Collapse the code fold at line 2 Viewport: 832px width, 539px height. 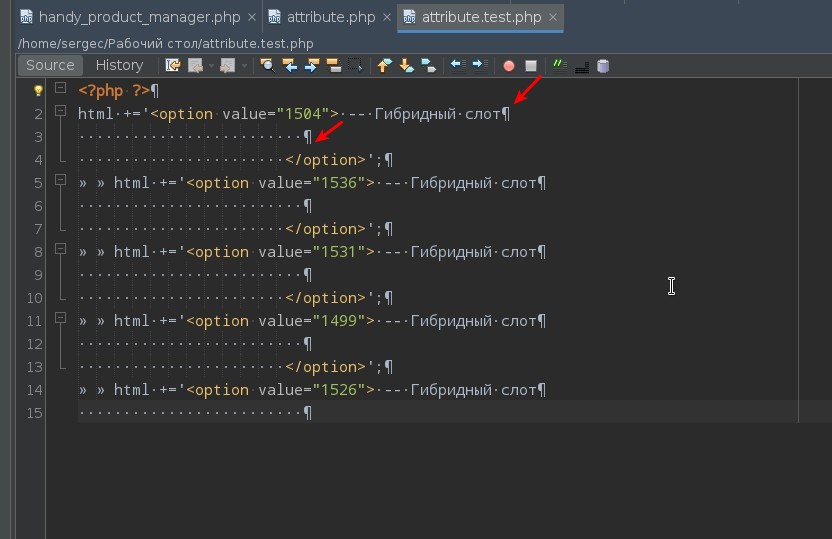(x=61, y=112)
